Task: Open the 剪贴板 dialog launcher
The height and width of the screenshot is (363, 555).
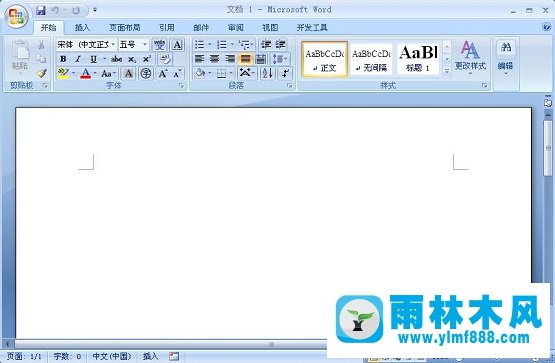Action: click(45, 85)
